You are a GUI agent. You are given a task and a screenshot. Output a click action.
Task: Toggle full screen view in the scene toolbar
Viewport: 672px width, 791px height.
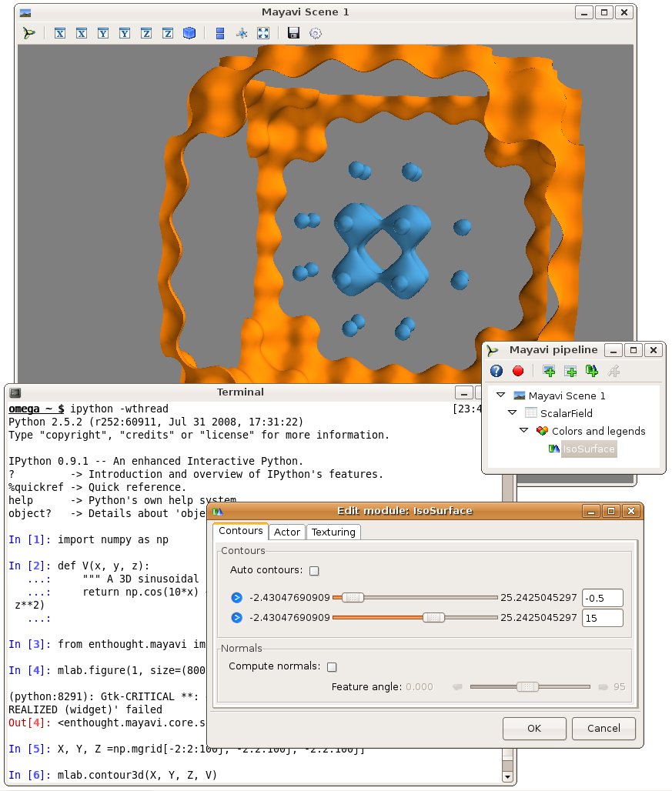point(263,33)
